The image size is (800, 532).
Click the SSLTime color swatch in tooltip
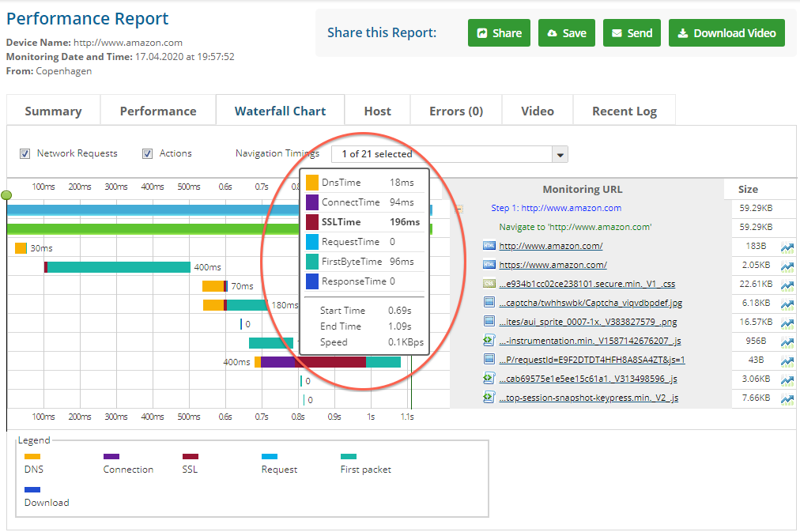(312, 222)
